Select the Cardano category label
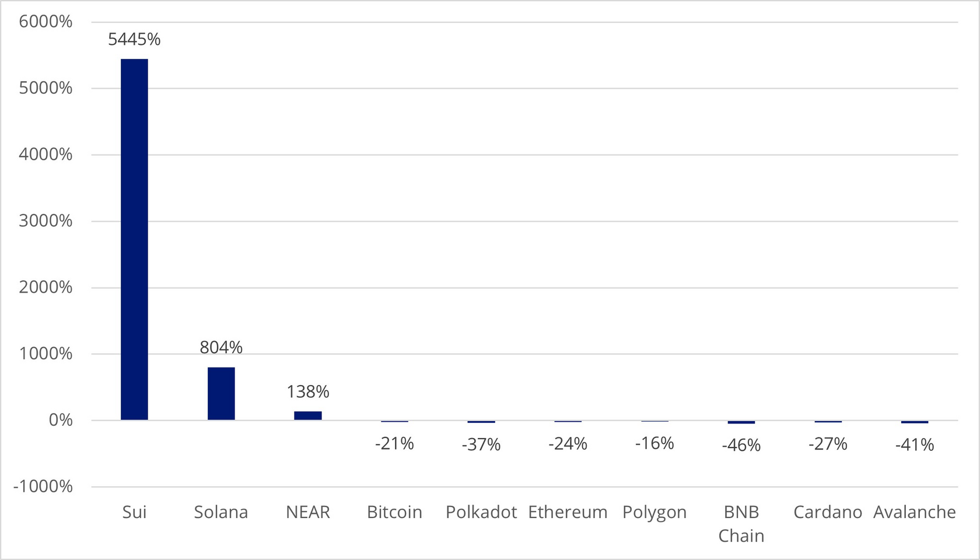This screenshot has width=980, height=560. (x=828, y=512)
